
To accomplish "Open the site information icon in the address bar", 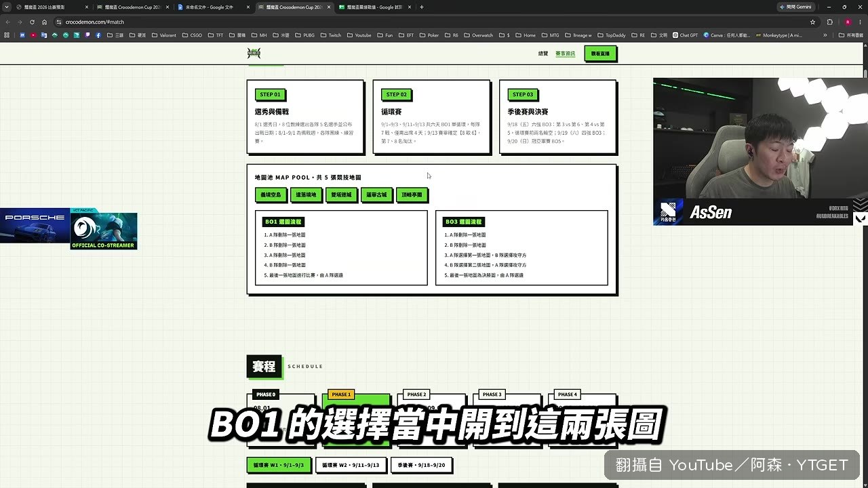I will pos(59,22).
